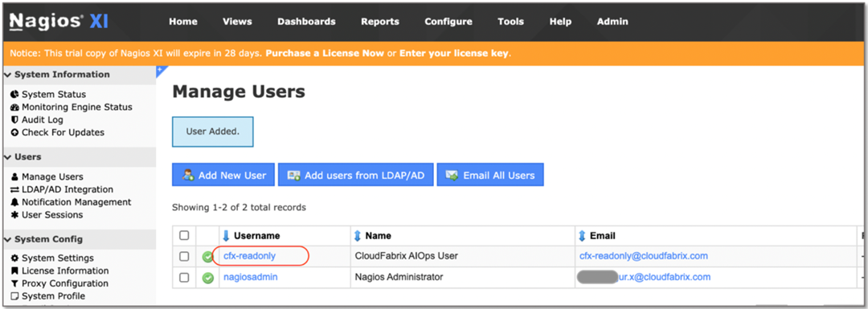The height and width of the screenshot is (309, 868).
Task: Click the user icon on Add New User
Action: tap(188, 175)
